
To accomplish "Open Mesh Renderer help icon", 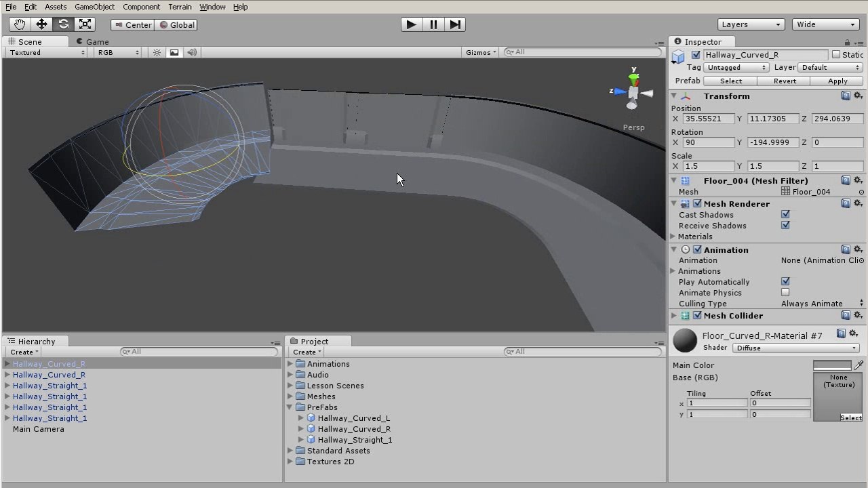I will (x=846, y=203).
